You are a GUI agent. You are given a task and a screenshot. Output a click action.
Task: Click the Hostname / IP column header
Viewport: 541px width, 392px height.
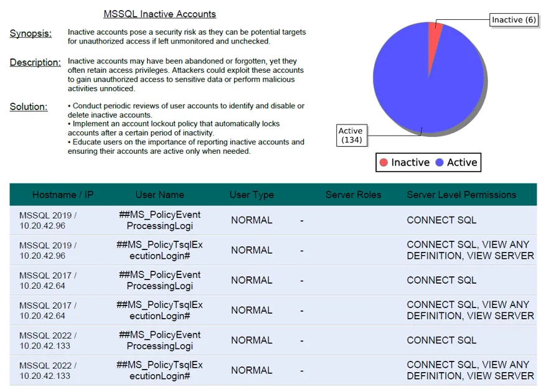pyautogui.click(x=63, y=195)
